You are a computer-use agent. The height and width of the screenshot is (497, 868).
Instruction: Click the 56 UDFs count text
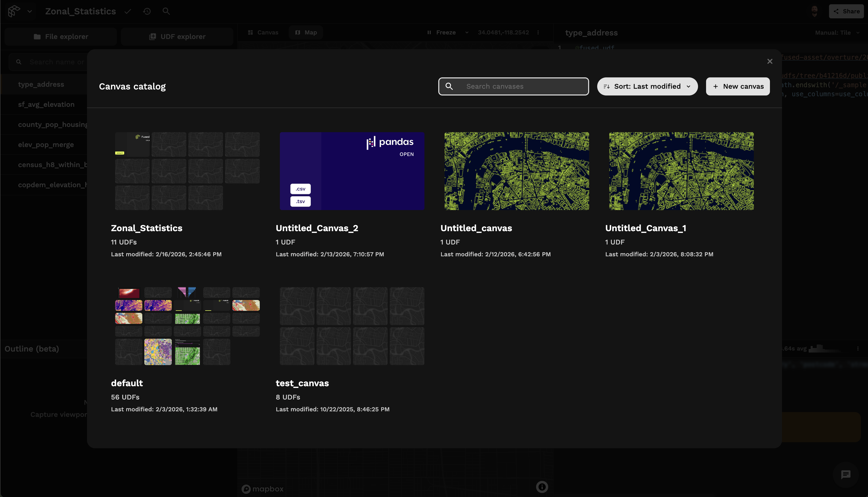(x=125, y=397)
